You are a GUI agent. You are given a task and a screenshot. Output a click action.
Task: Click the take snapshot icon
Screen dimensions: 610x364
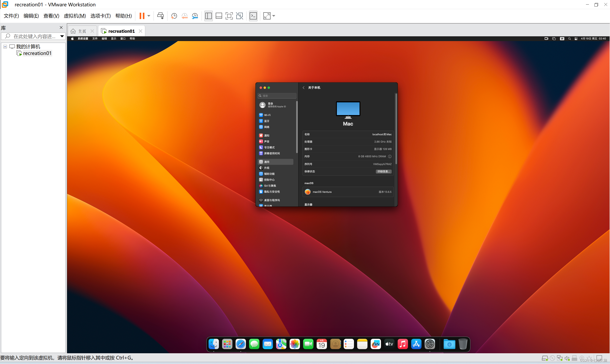(174, 16)
